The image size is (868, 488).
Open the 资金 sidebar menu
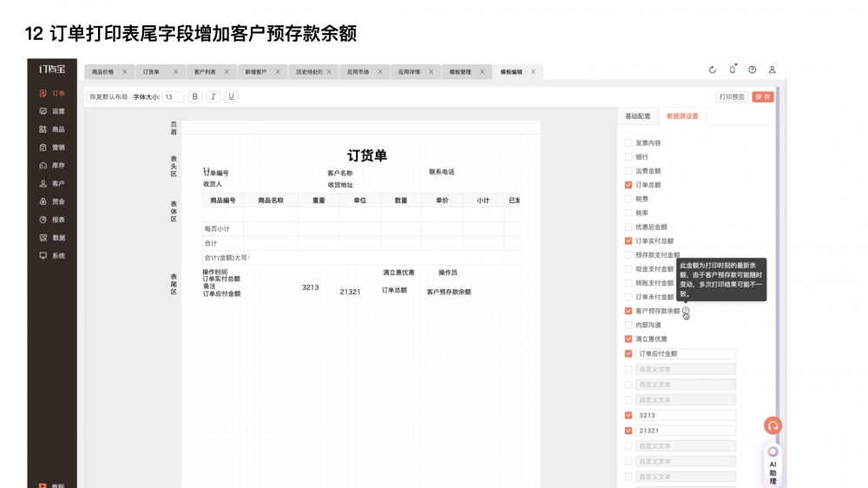coord(52,201)
